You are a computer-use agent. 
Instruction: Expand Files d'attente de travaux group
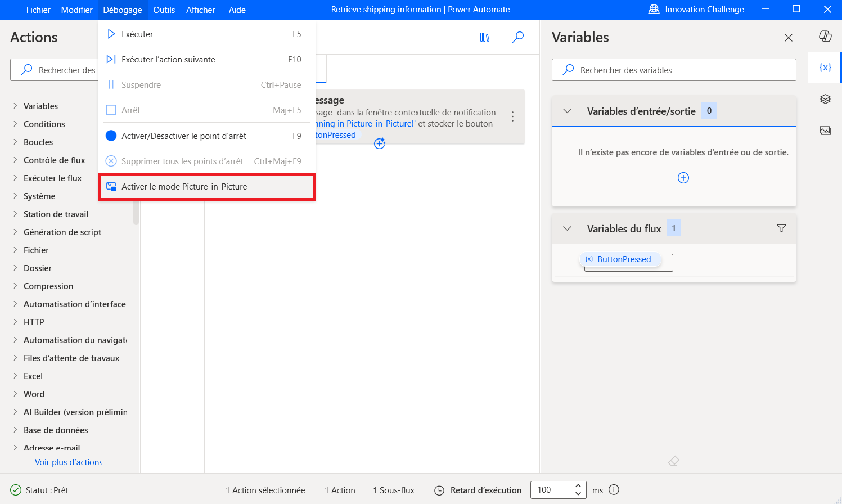pyautogui.click(x=16, y=358)
